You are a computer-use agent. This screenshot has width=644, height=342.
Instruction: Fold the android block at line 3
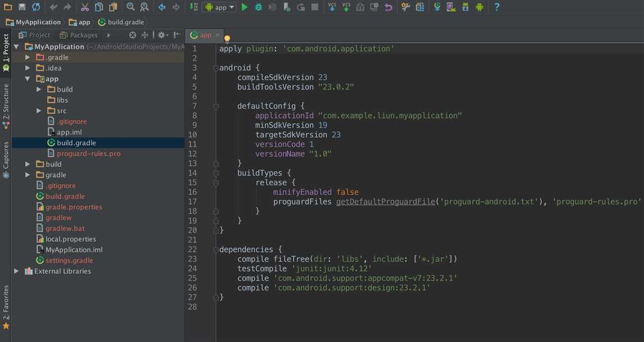coord(216,68)
